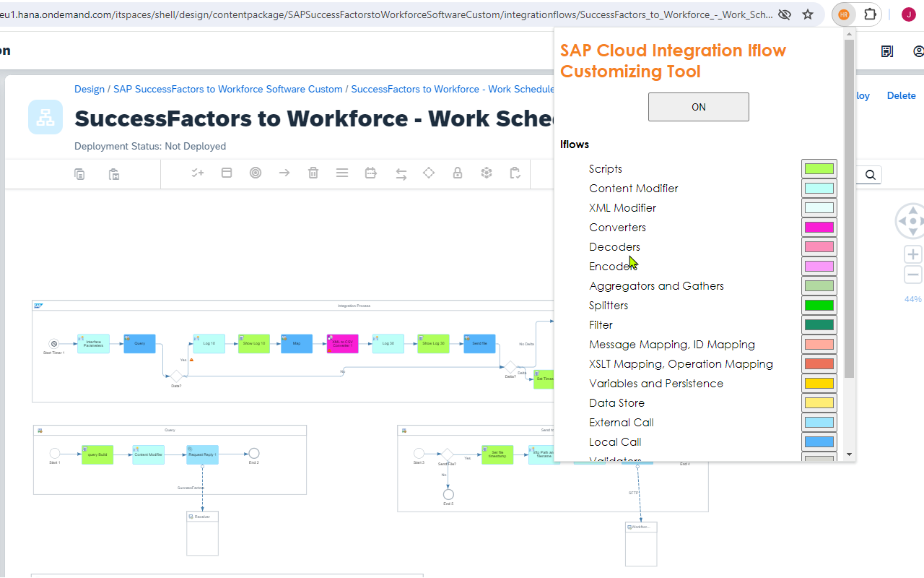This screenshot has width=924, height=578.
Task: Select the Start Timer 1 event
Action: 53,344
